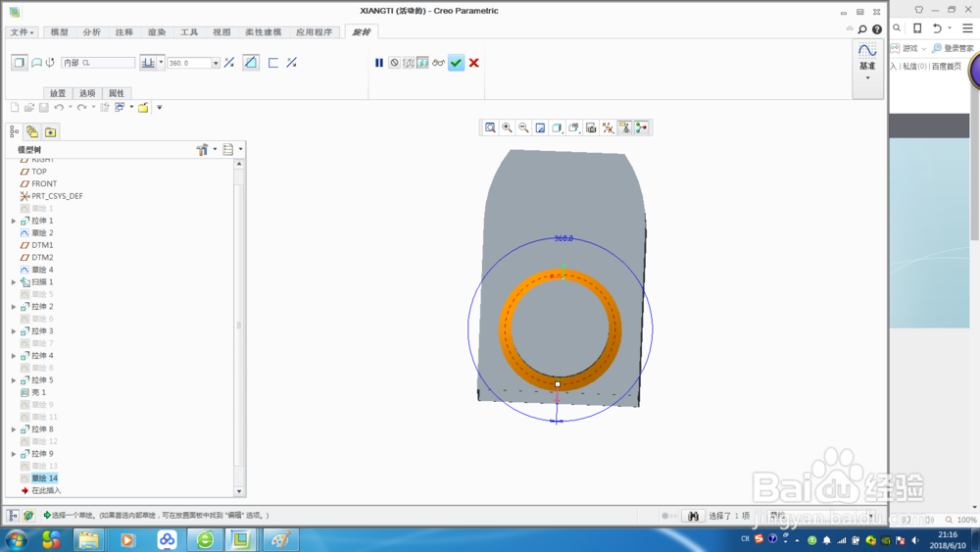The image size is (980, 552).
Task: Toggle revolve as solid
Action: click(x=20, y=63)
